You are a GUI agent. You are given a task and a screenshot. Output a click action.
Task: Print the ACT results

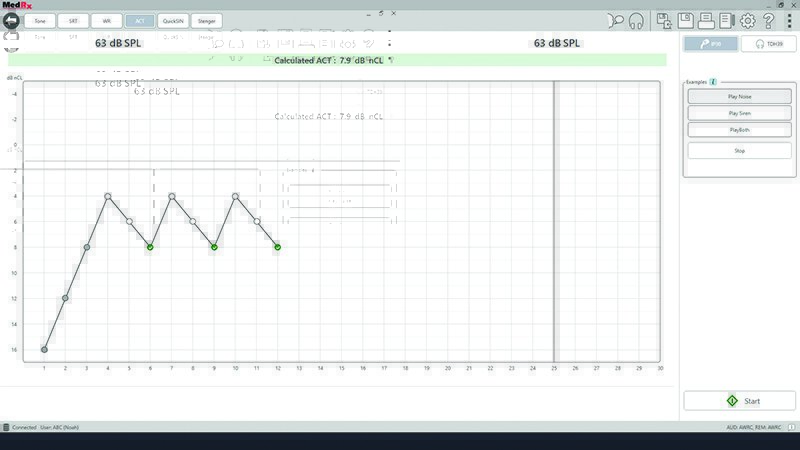[x=706, y=21]
